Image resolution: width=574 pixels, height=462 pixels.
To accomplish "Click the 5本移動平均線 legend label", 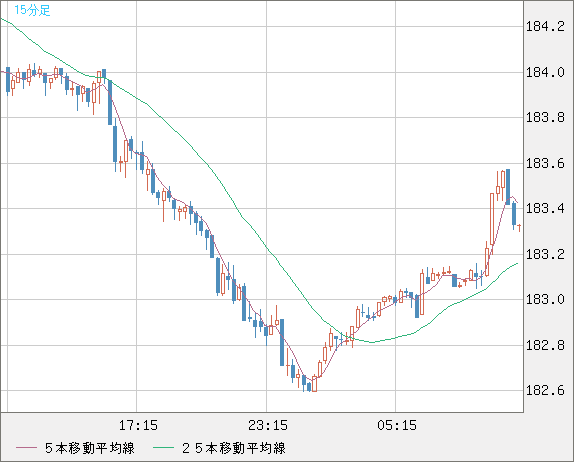I will [x=90, y=448].
